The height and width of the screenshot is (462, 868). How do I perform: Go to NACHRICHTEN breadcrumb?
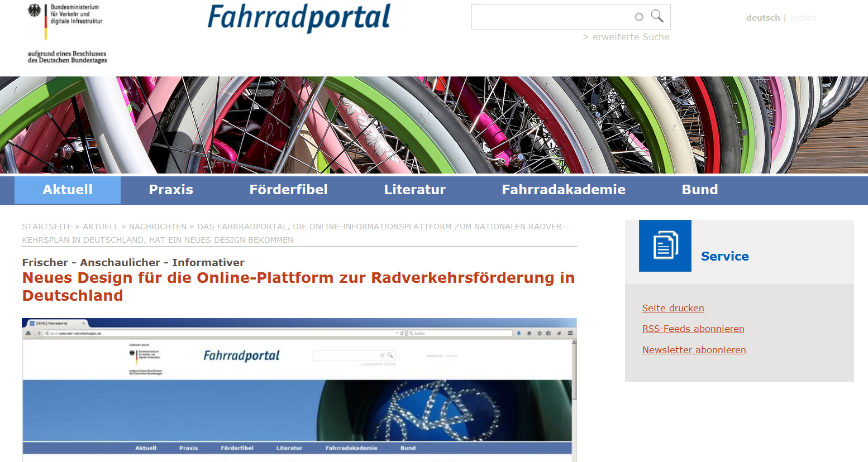click(158, 227)
